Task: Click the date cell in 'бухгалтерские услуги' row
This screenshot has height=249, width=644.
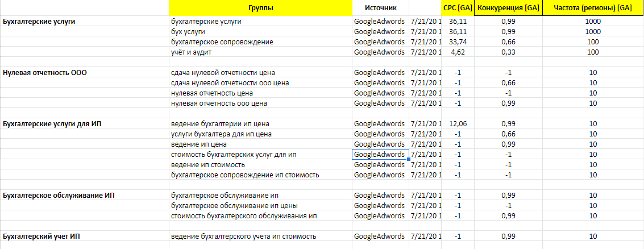Action: tap(425, 22)
